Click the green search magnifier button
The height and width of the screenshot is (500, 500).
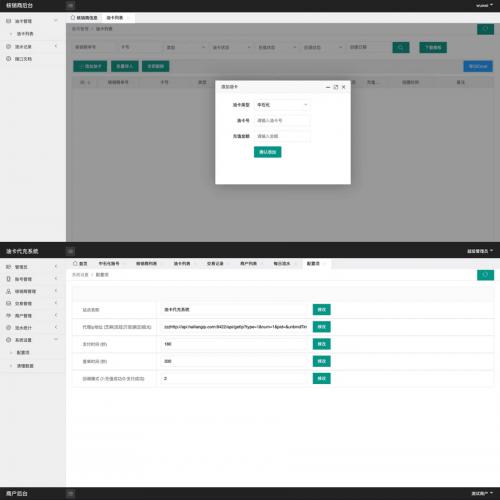tap(401, 47)
